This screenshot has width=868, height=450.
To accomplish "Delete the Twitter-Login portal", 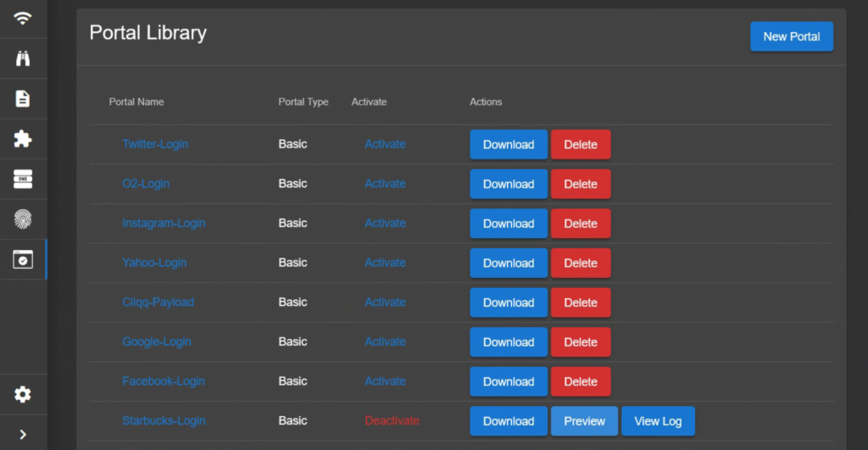I will point(581,144).
